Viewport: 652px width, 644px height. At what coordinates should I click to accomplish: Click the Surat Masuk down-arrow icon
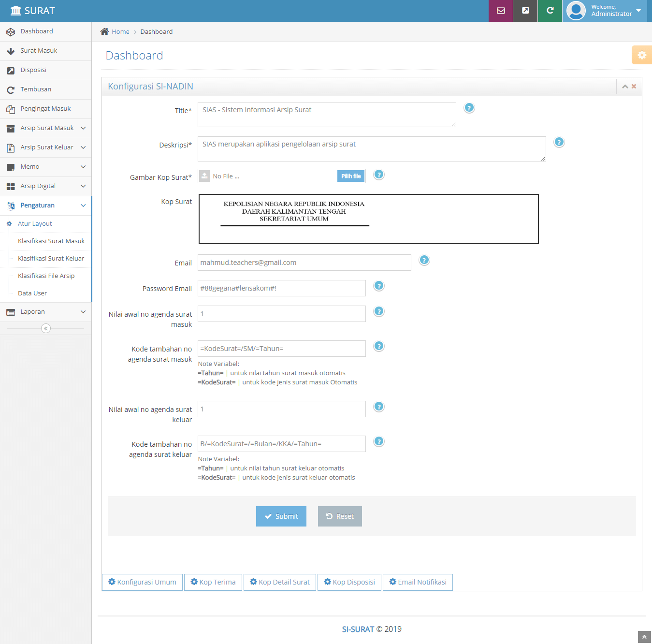click(11, 51)
